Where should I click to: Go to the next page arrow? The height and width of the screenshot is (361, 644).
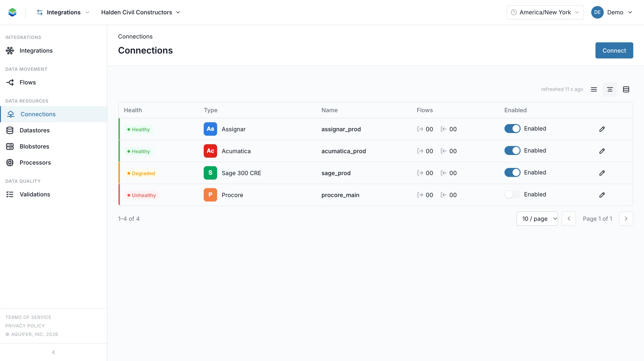[x=626, y=219]
